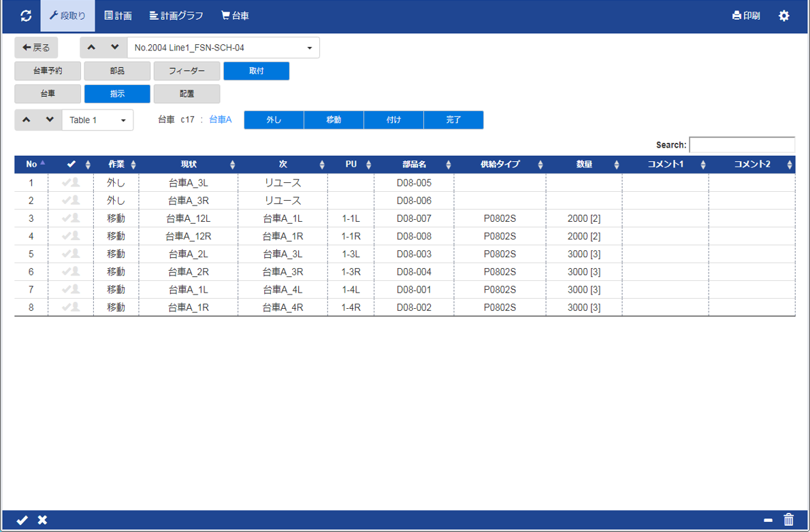Click the X cancel icon in bottom bar

(42, 520)
